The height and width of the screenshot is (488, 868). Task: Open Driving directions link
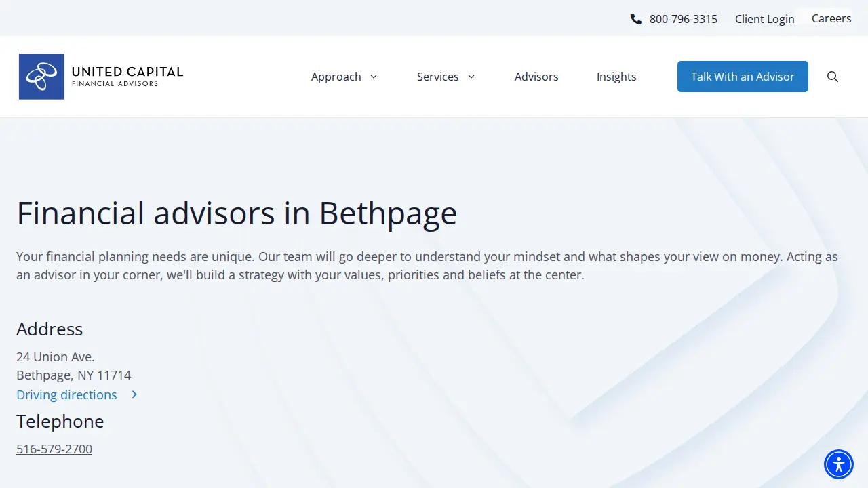[66, 394]
